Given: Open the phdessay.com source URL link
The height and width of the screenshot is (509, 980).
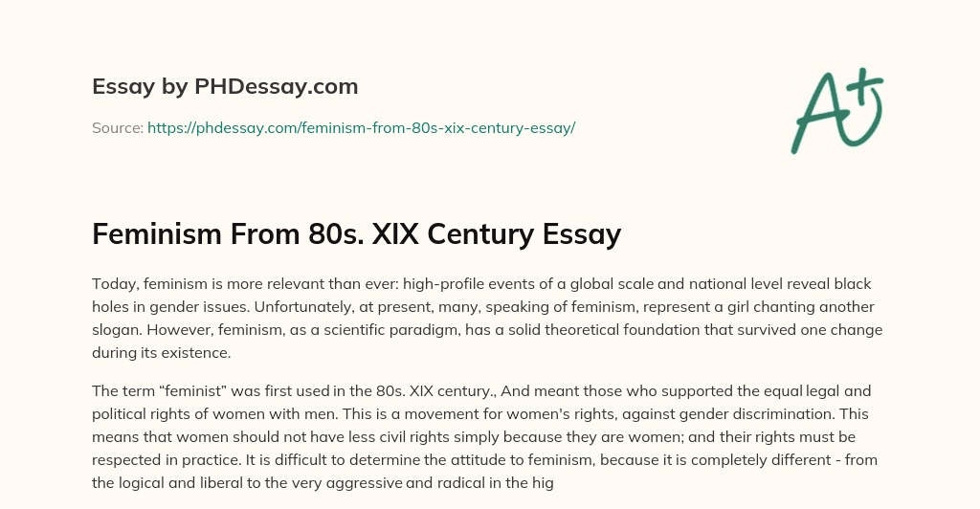Looking at the screenshot, I should pos(361,127).
